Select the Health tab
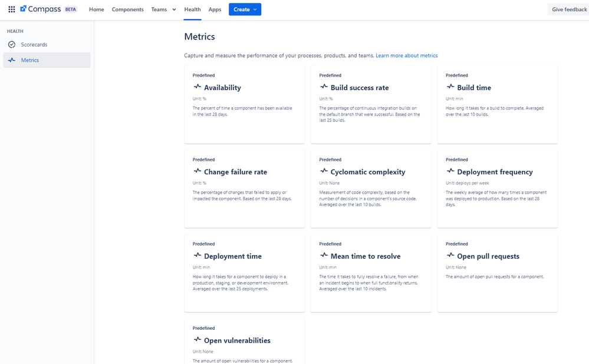The width and height of the screenshot is (589, 364). click(192, 9)
